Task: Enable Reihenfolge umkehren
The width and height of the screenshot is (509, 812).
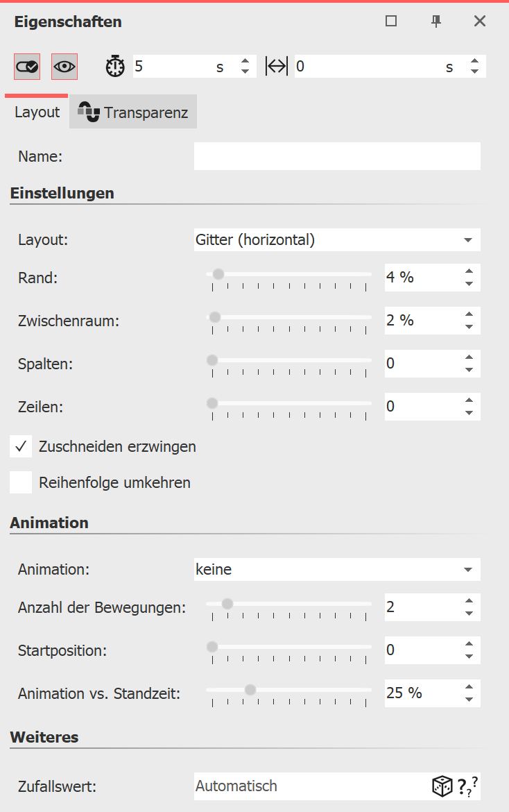Action: pyautogui.click(x=20, y=482)
